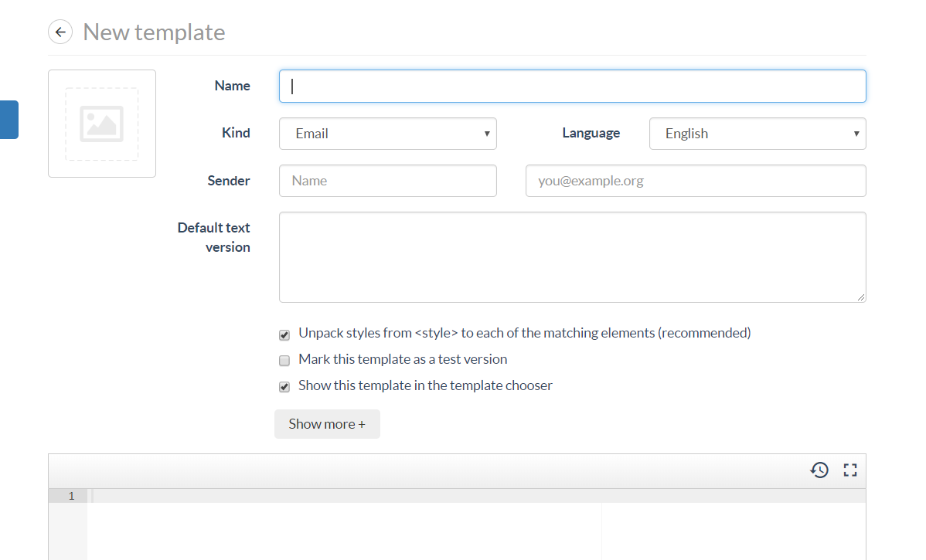Uncheck Unpack styles from <style> option
This screenshot has height=560, width=926.
tap(284, 334)
